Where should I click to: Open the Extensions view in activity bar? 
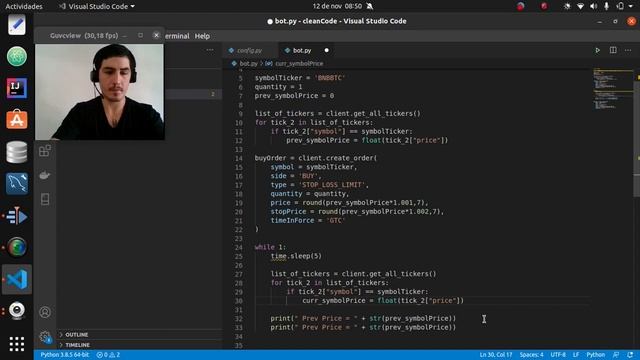coord(45,151)
